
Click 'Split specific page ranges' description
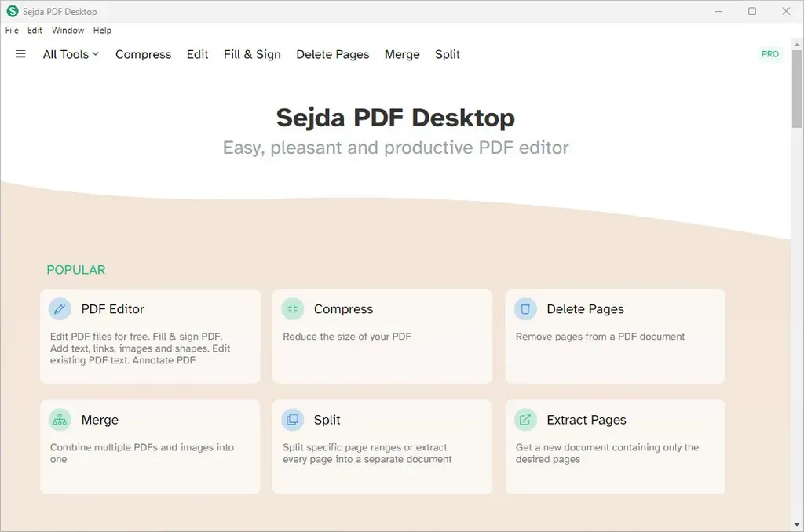367,453
